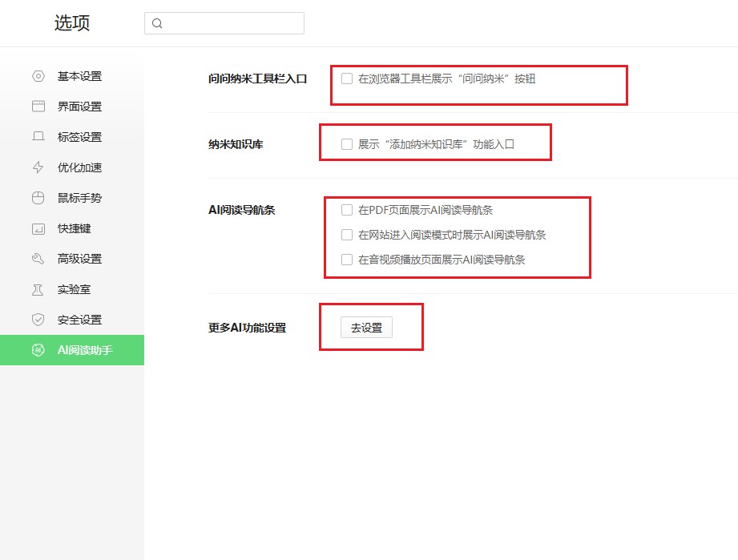Toggle 在网站进入阅读模式时展示AI阅读导航条 checkbox

pos(347,235)
